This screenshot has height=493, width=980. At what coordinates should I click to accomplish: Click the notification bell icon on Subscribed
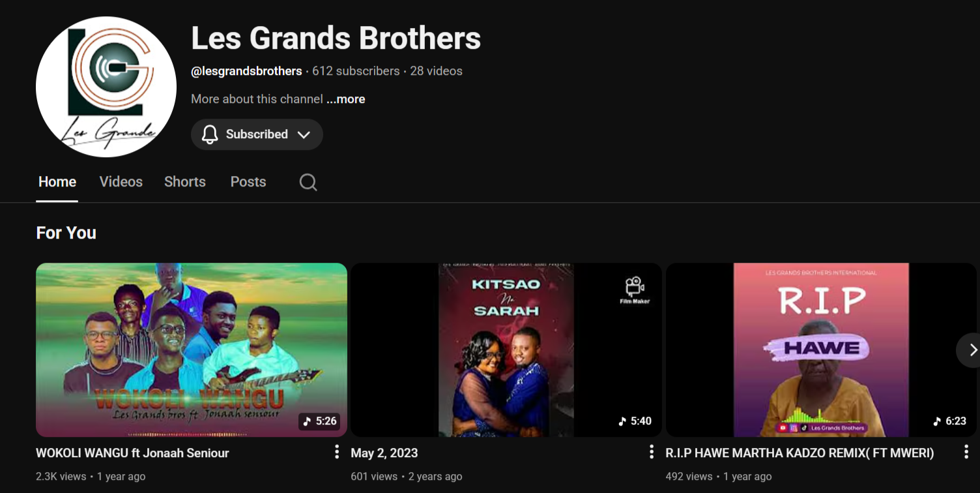click(x=210, y=134)
